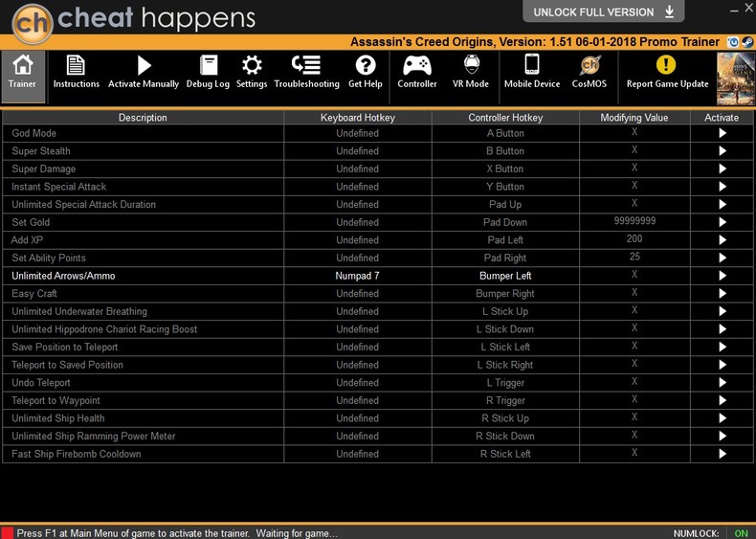Viewport: 756px width, 539px height.
Task: Select the Trainer tab
Action: 23,73
